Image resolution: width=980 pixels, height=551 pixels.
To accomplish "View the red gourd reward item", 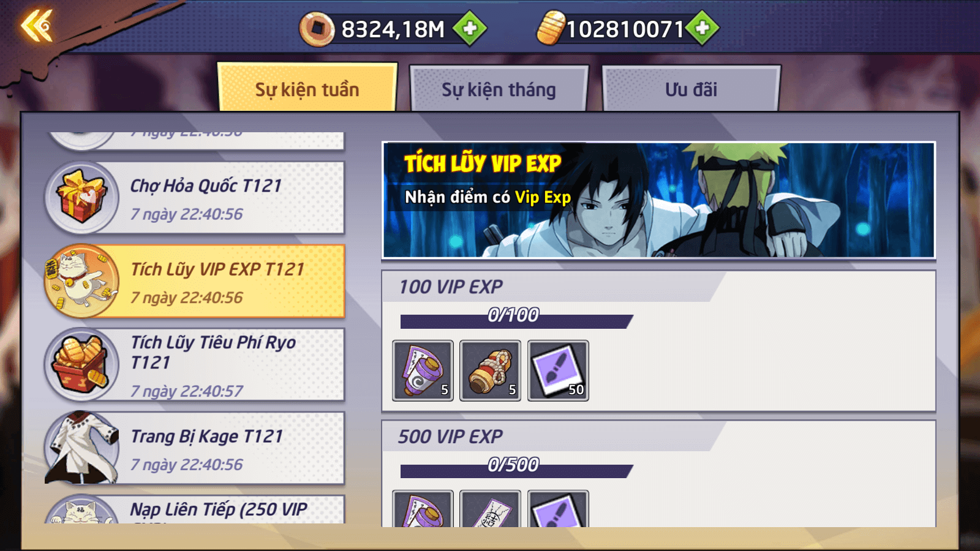I will [490, 371].
